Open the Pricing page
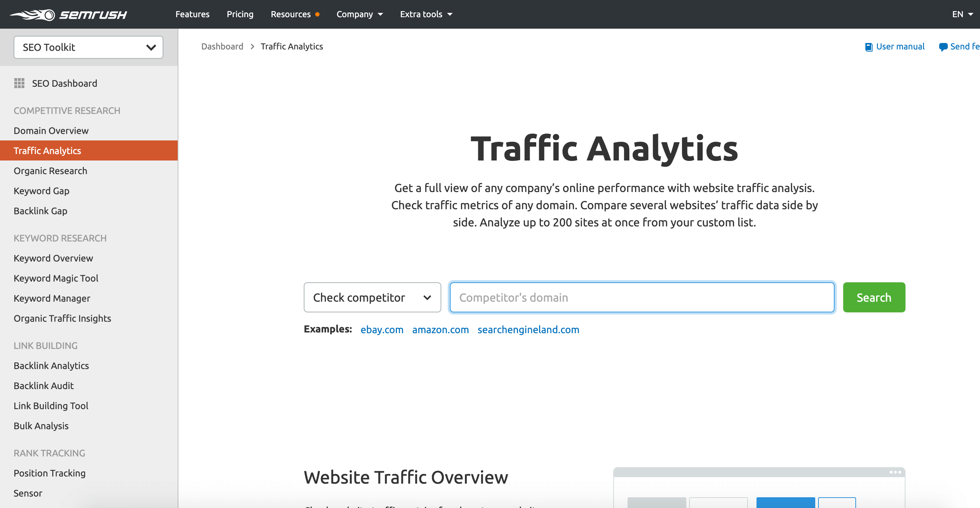980x508 pixels. [x=240, y=14]
